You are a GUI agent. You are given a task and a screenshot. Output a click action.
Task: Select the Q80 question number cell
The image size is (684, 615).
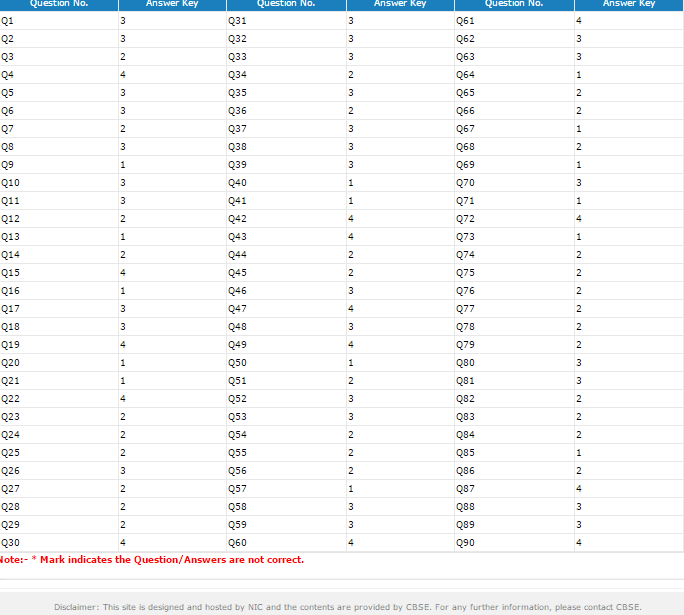pyautogui.click(x=465, y=363)
